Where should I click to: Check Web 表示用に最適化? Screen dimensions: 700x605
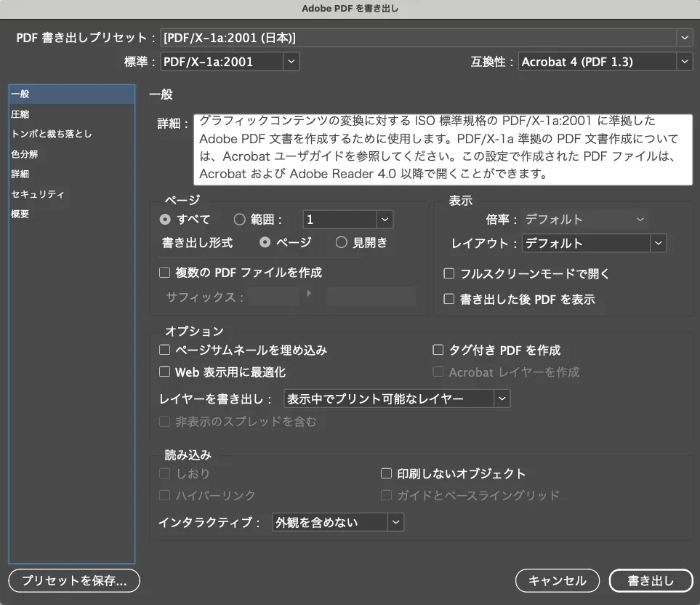coord(164,372)
